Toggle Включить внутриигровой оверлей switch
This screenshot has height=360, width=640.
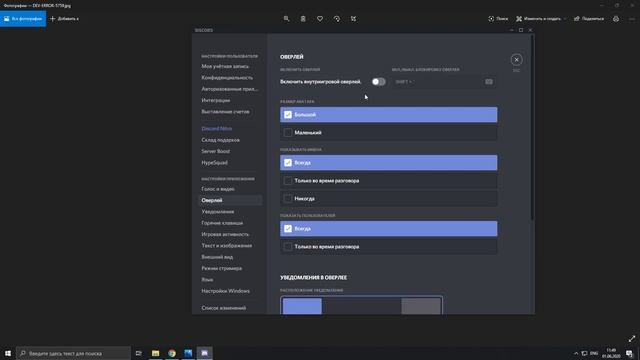tap(378, 82)
